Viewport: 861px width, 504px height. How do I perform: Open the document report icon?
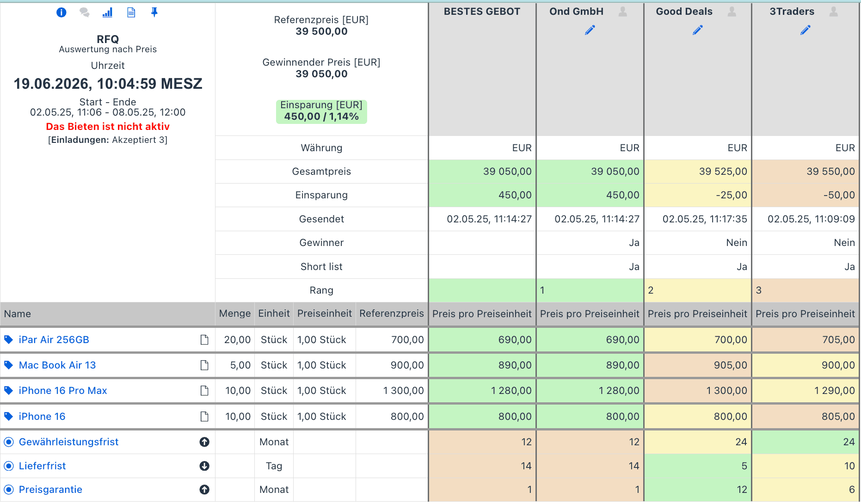[x=131, y=12]
